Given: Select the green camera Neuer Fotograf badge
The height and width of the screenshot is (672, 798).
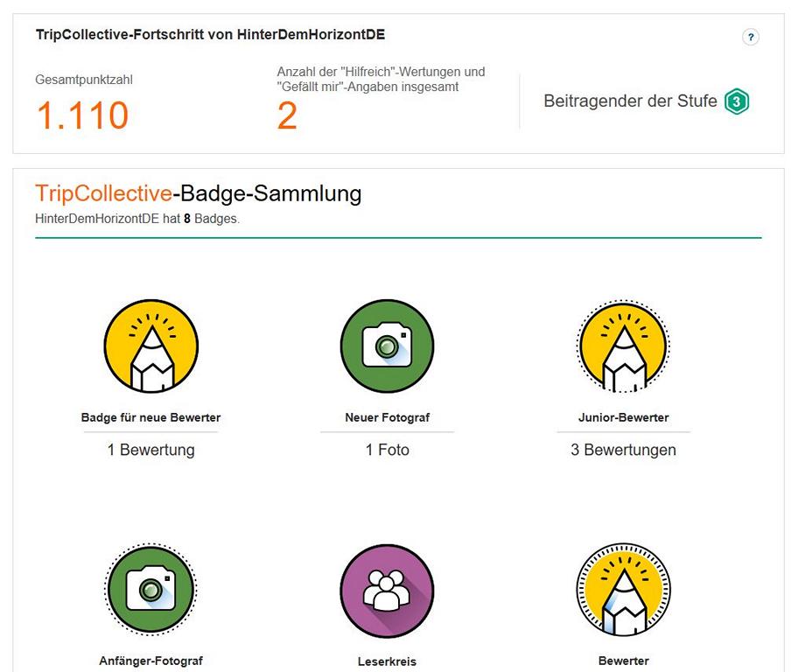Looking at the screenshot, I should click(x=387, y=346).
